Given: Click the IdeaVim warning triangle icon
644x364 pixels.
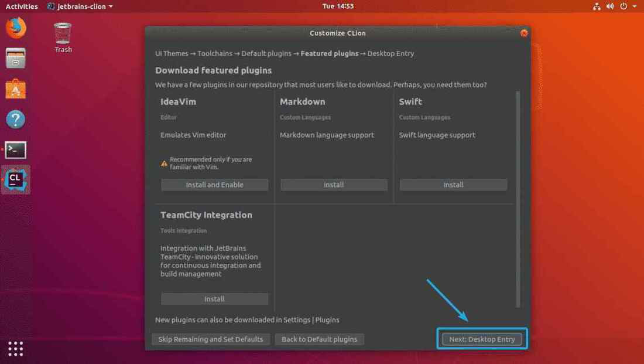Looking at the screenshot, I should tap(164, 164).
